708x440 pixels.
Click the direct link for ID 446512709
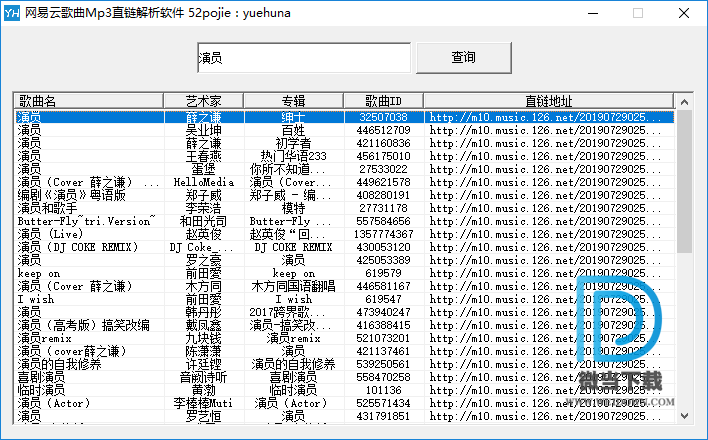coord(545,131)
